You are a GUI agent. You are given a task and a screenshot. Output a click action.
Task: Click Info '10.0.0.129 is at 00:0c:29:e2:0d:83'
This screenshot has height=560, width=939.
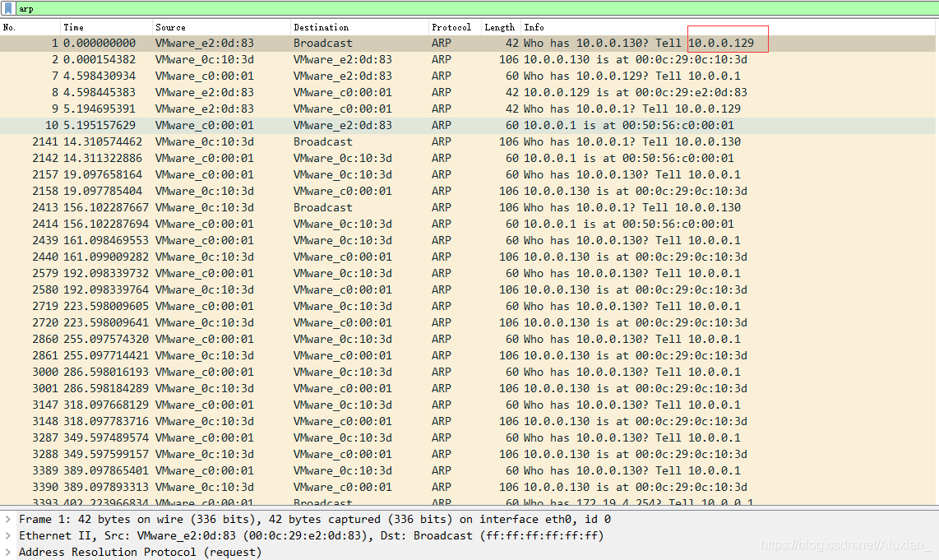(636, 92)
